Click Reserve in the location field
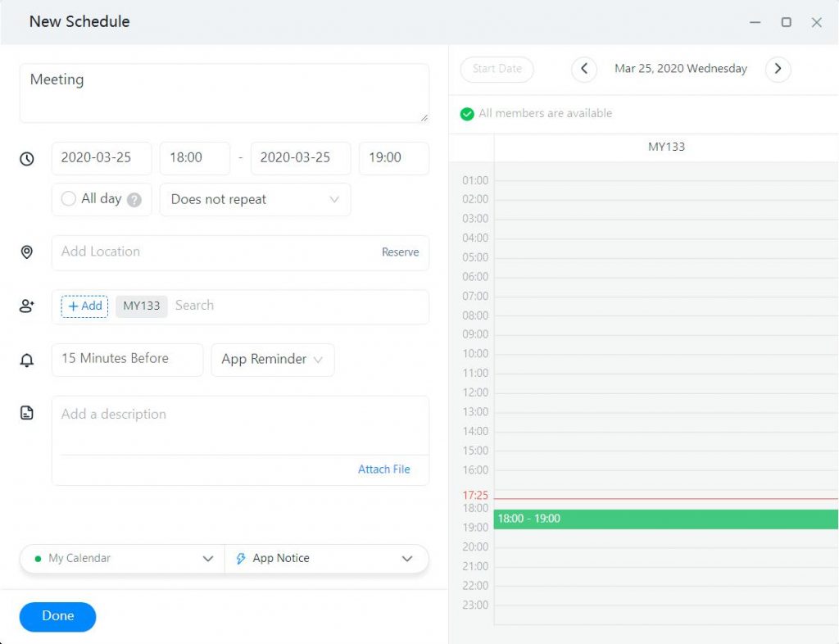Image resolution: width=839 pixels, height=644 pixels. click(400, 252)
